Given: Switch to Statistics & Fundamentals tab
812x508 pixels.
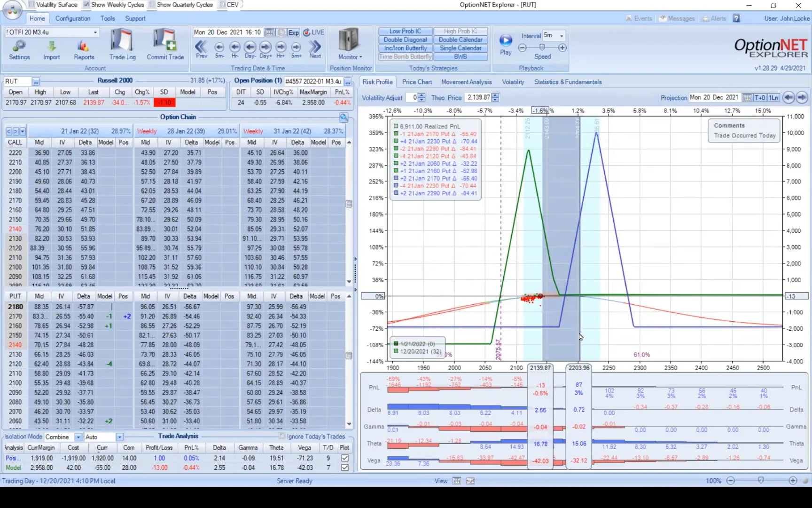Looking at the screenshot, I should [x=568, y=82].
